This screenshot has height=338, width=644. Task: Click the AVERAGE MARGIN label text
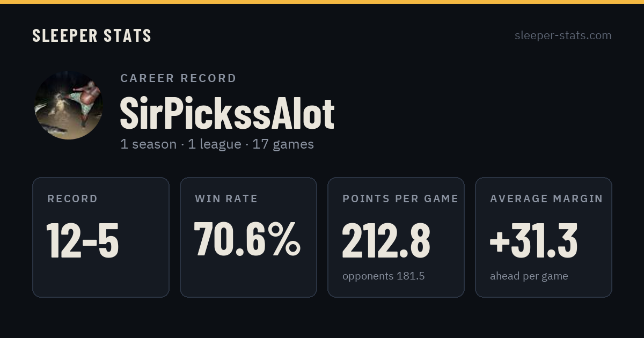tap(546, 199)
